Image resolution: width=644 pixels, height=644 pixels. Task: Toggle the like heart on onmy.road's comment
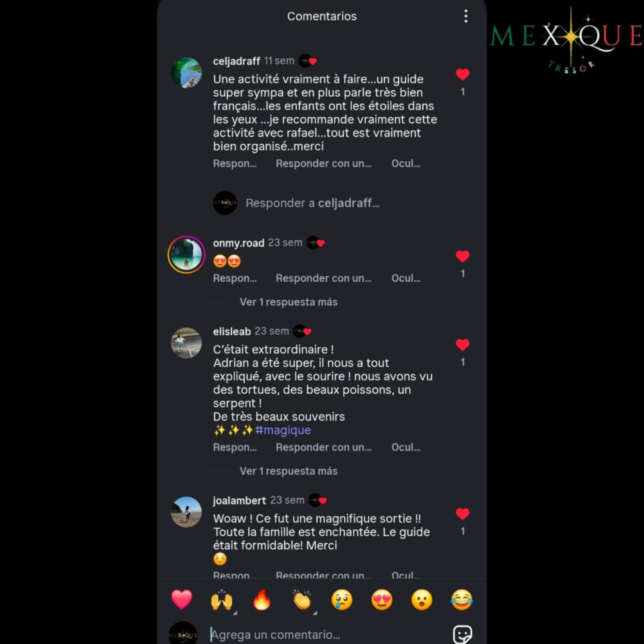[462, 256]
